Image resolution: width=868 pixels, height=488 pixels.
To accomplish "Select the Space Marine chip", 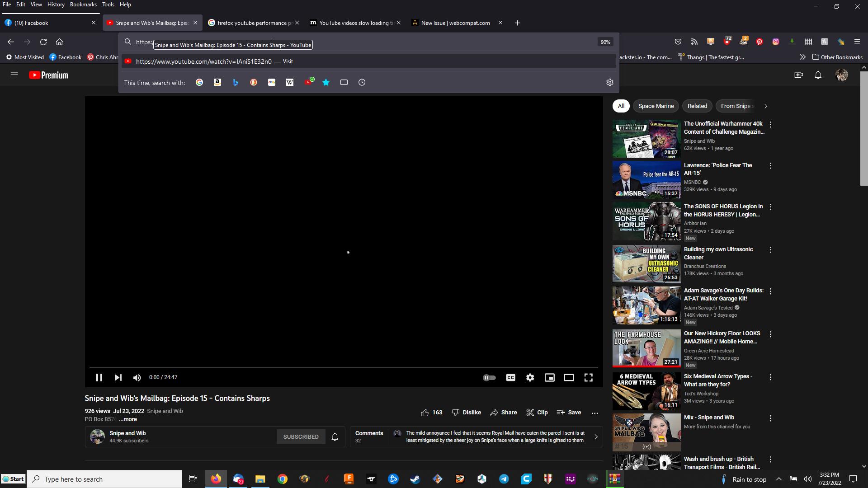I will tap(656, 106).
